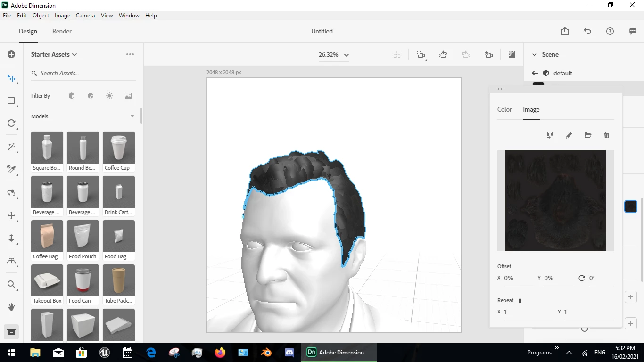The image size is (644, 362).
Task: Open the File menu
Action: (x=7, y=16)
